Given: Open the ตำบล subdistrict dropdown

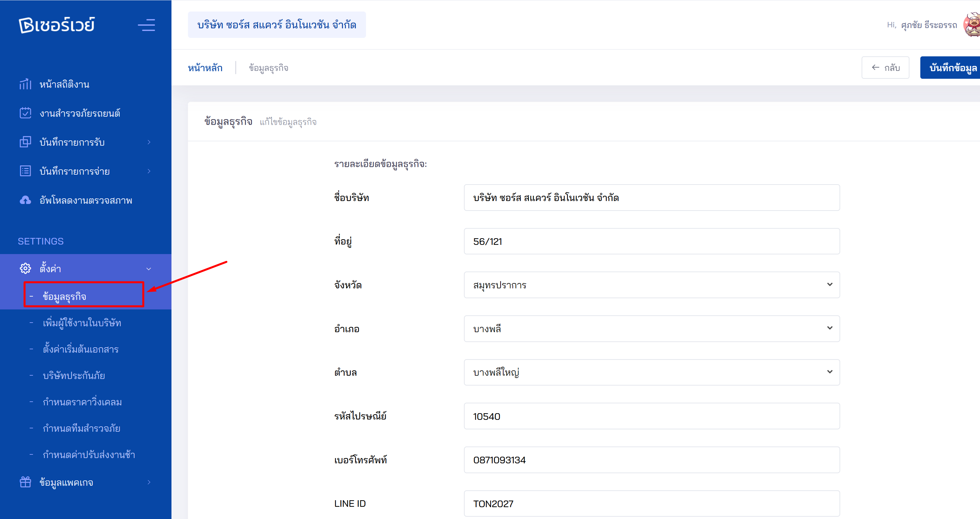Looking at the screenshot, I should [651, 372].
